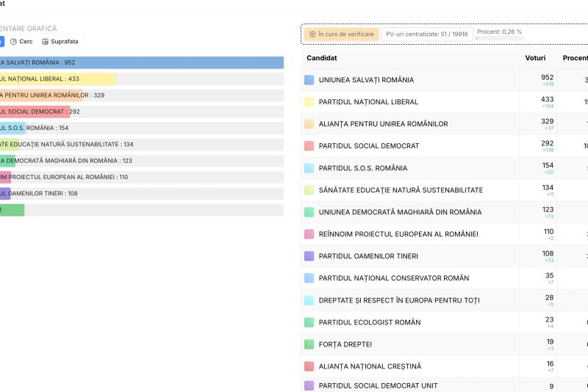This screenshot has width=588, height=392.
Task: Click the orange swatch for Alianța pentru Unirea Românilor
Action: click(309, 124)
